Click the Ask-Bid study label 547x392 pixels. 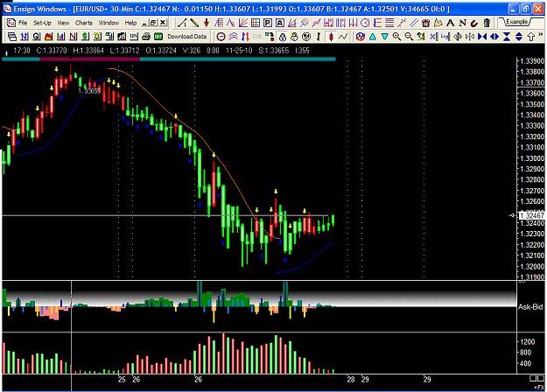(530, 307)
